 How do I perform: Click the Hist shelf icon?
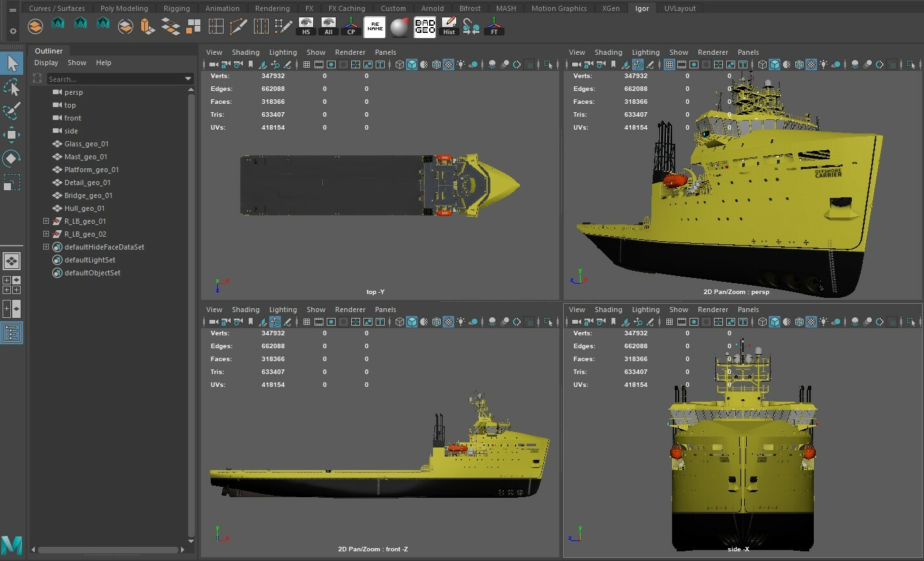449,27
